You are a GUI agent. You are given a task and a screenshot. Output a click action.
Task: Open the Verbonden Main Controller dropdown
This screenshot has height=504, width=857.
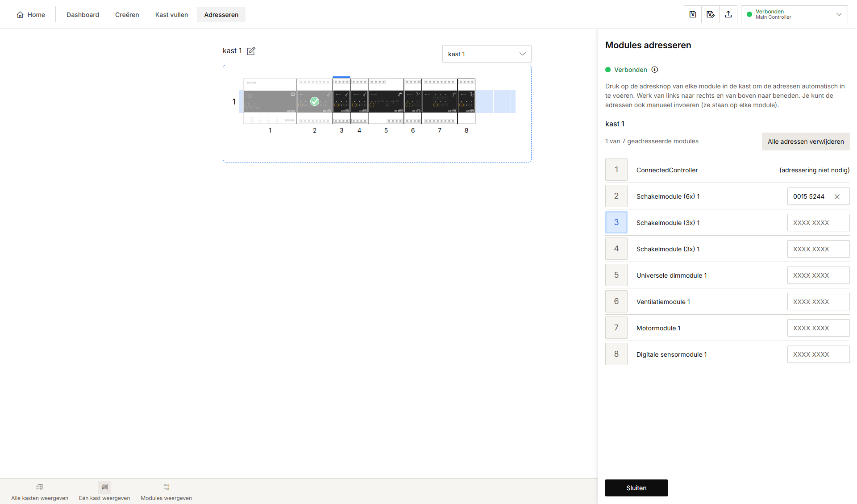click(795, 14)
